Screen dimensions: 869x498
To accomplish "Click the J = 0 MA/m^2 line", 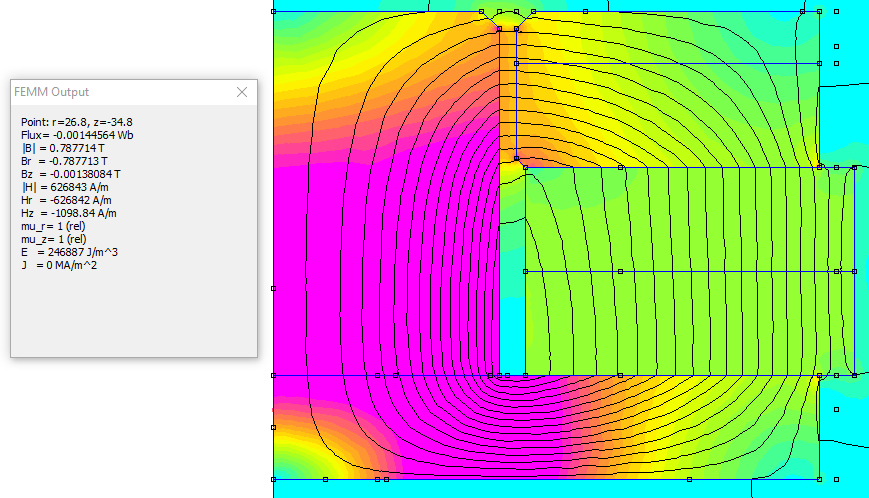I will (x=59, y=265).
